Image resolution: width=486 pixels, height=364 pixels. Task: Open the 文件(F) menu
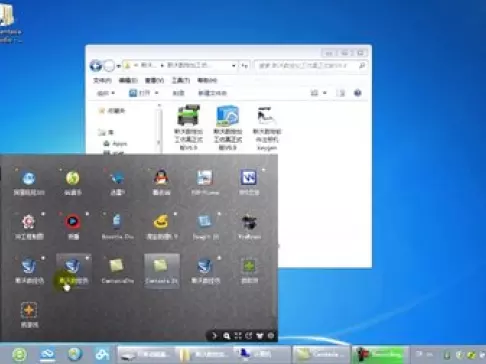tap(102, 80)
